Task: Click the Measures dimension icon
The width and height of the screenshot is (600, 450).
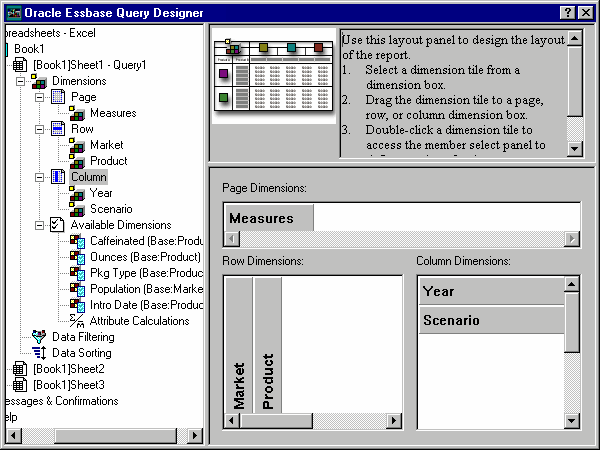Action: pyautogui.click(x=77, y=113)
